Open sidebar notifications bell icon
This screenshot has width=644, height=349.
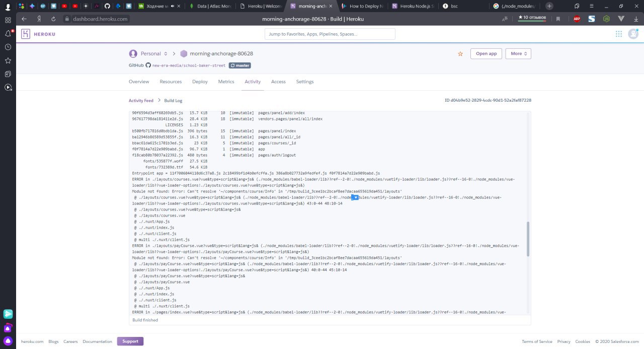[8, 33]
